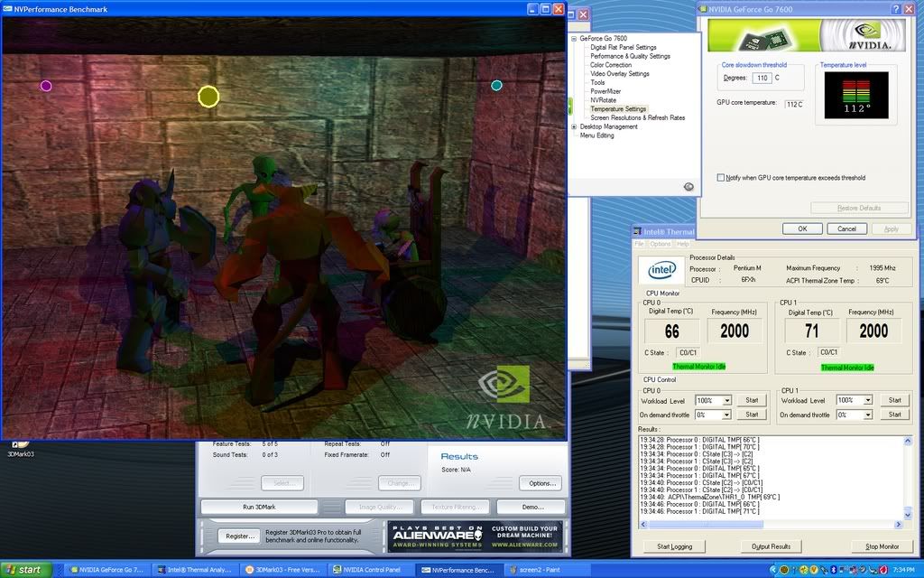The image size is (924, 578).
Task: Select NVRotate in the NVIDIA tree
Action: tap(603, 100)
